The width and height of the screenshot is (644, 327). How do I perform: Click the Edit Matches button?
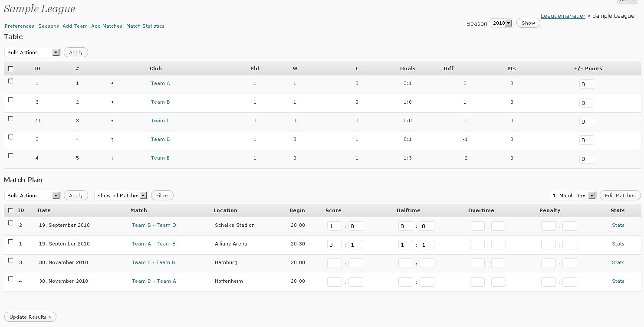pos(620,196)
